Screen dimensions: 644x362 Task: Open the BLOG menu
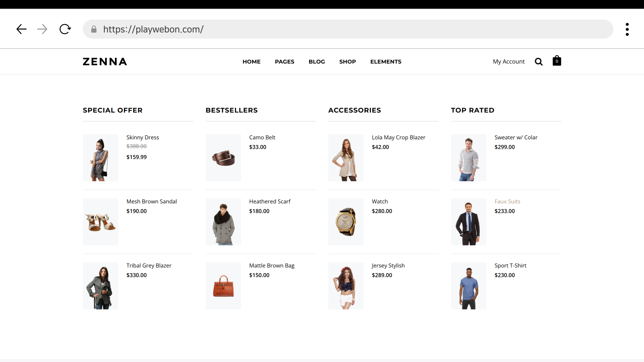(x=317, y=62)
